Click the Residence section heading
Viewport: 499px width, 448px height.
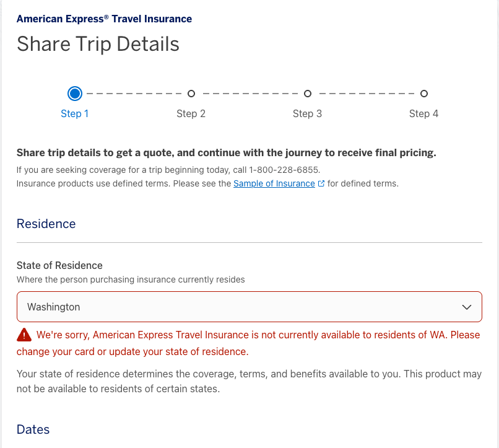tap(46, 224)
